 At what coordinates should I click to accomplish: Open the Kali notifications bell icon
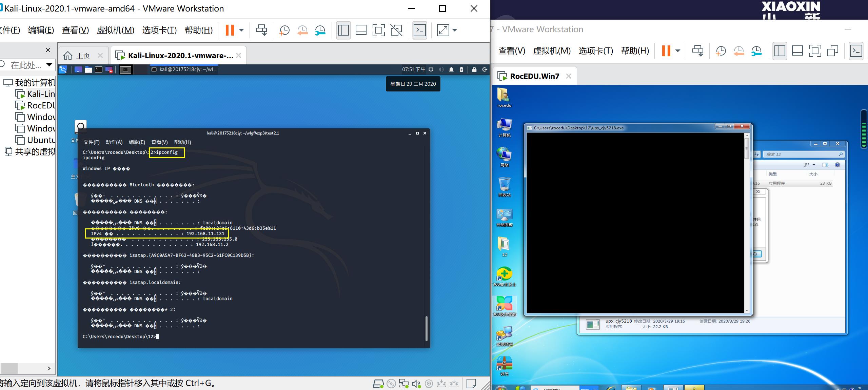(x=451, y=69)
